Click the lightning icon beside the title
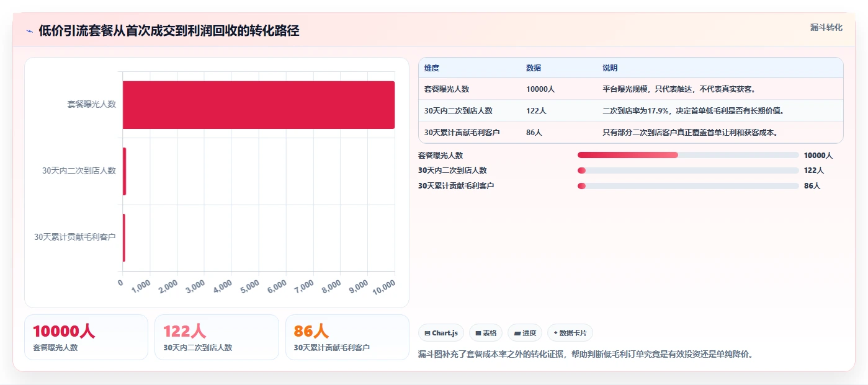The width and height of the screenshot is (868, 385). coord(29,31)
